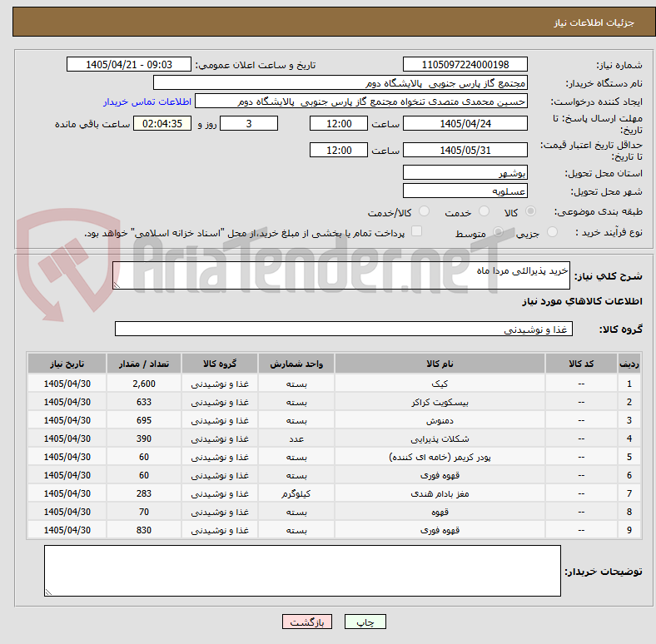This screenshot has width=656, height=644.
Task: Select the شکلات پذیرایی item name
Action: [x=440, y=438]
